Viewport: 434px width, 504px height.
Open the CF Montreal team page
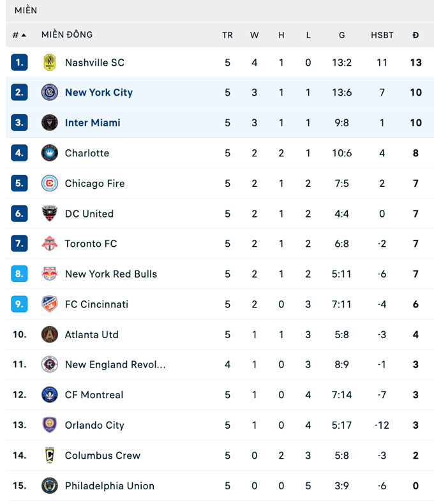[x=94, y=395]
